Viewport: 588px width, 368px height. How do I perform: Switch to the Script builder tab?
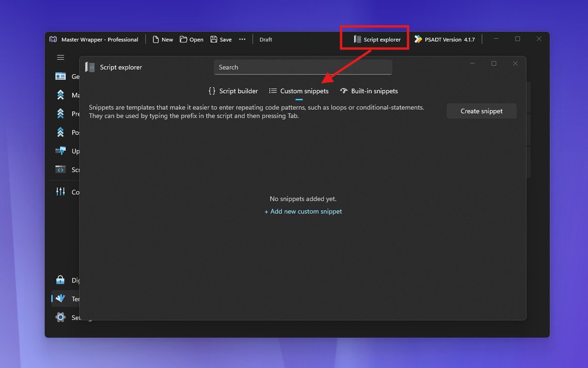233,91
